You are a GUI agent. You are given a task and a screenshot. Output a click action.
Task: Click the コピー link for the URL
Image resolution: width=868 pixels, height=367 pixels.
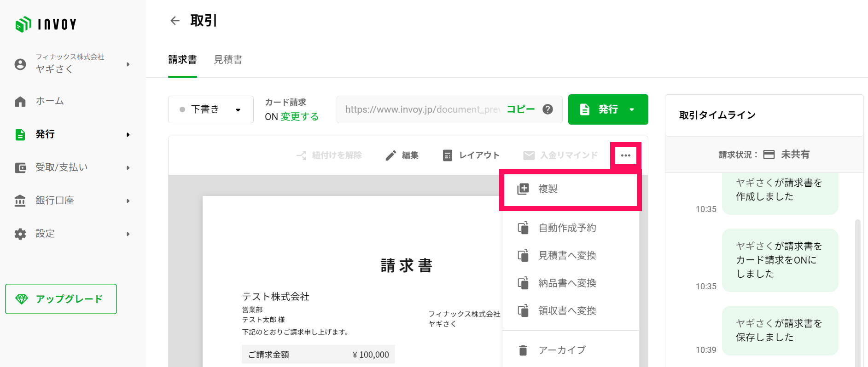(x=521, y=109)
